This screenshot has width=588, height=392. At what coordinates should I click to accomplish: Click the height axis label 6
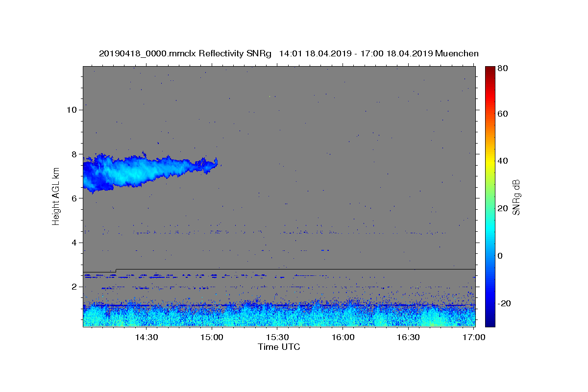click(74, 198)
